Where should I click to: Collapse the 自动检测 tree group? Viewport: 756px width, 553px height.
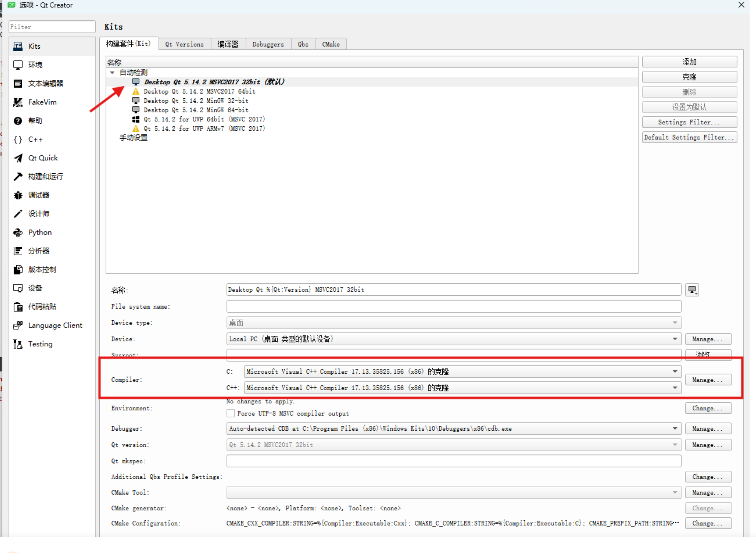coord(112,72)
